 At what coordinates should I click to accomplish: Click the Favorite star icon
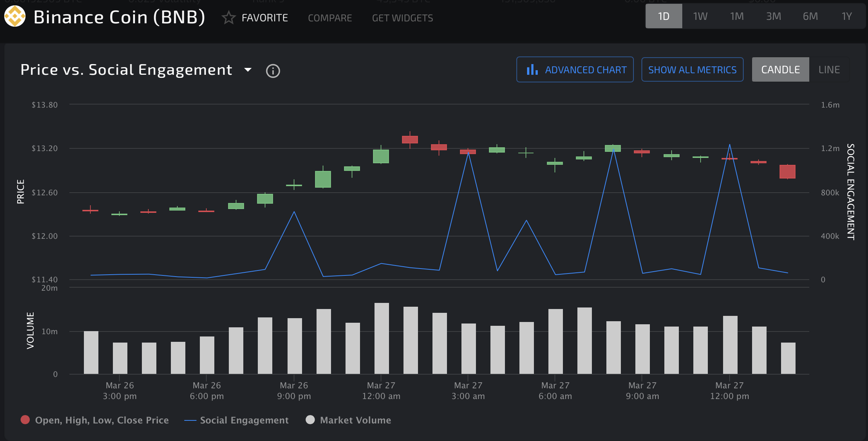[x=228, y=18]
